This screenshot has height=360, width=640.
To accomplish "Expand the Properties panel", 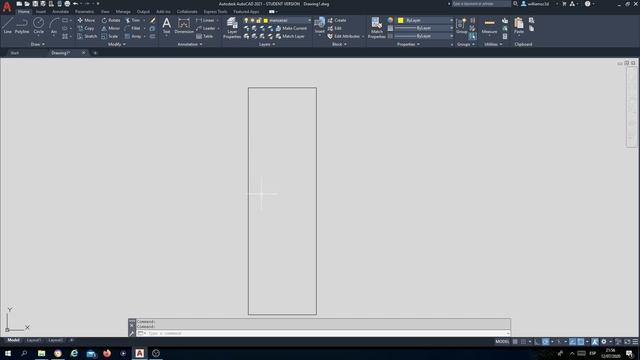I will pyautogui.click(x=408, y=44).
